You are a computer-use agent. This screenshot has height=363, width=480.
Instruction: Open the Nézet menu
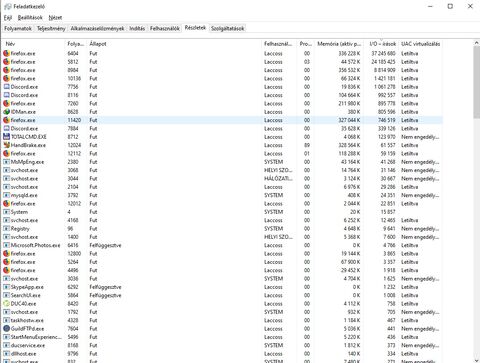(x=55, y=18)
